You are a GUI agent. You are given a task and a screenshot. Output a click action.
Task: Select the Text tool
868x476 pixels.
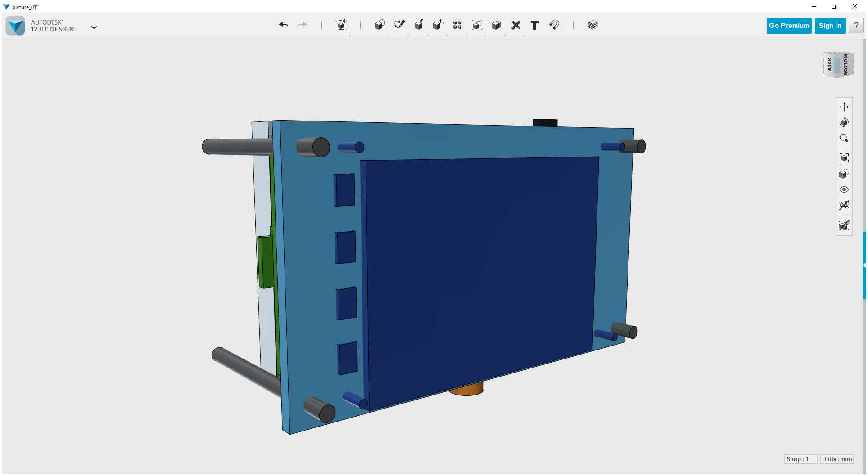point(534,25)
